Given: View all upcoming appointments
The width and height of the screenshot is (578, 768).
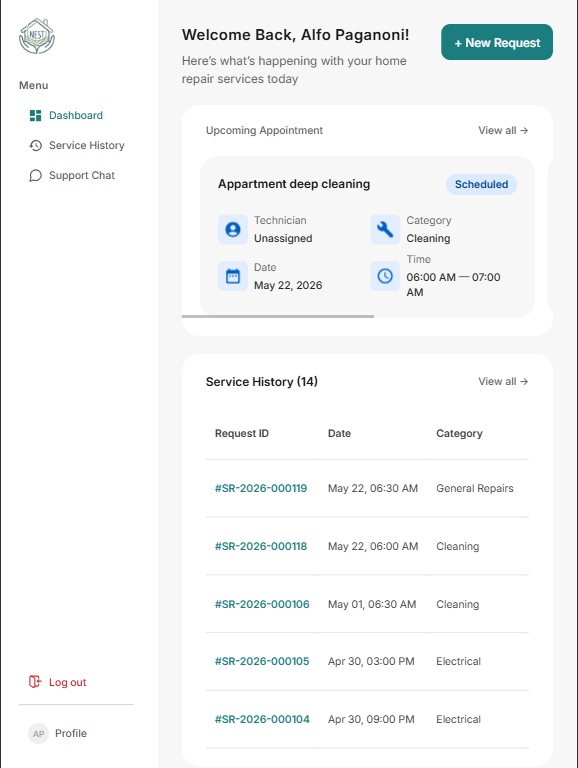Looking at the screenshot, I should (503, 130).
